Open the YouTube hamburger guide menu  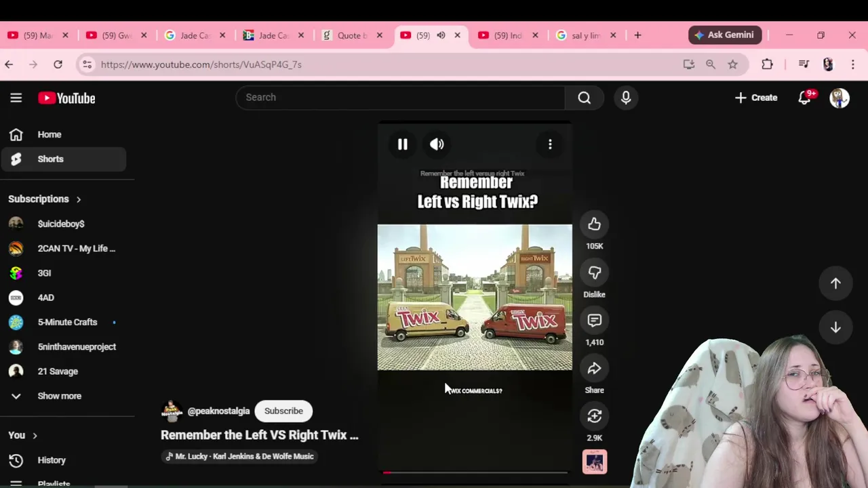[16, 98]
